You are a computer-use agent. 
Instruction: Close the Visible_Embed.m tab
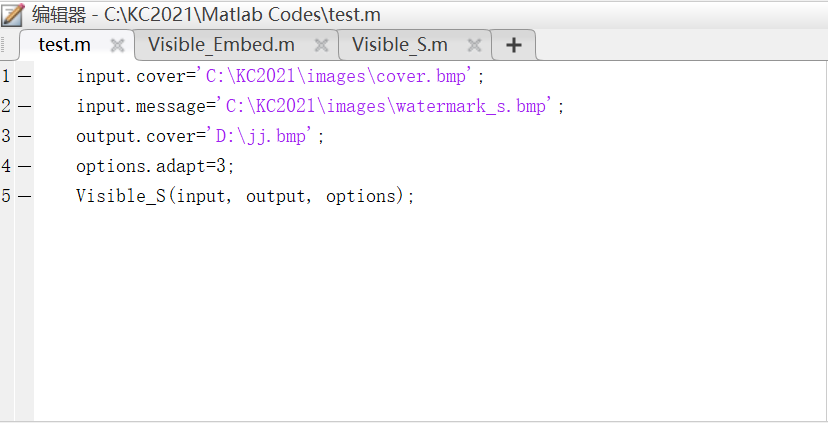click(321, 45)
